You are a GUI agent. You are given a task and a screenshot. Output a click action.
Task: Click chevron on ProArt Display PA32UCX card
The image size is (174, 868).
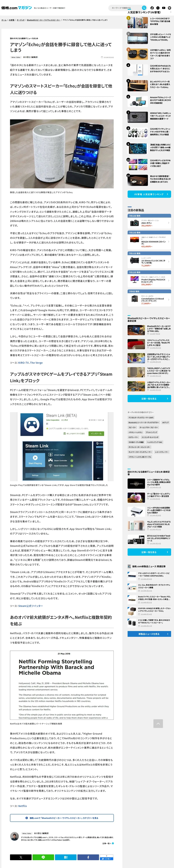click(169, 280)
